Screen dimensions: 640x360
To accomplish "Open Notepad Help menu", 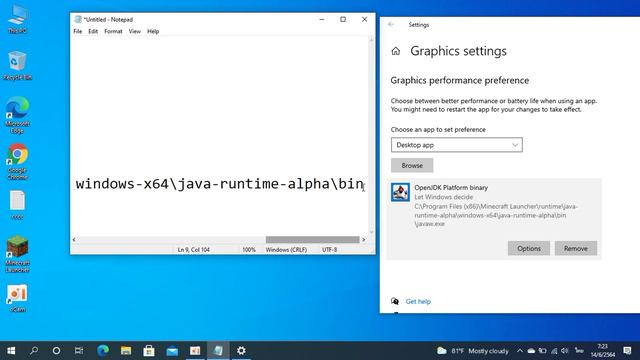I will (x=153, y=31).
